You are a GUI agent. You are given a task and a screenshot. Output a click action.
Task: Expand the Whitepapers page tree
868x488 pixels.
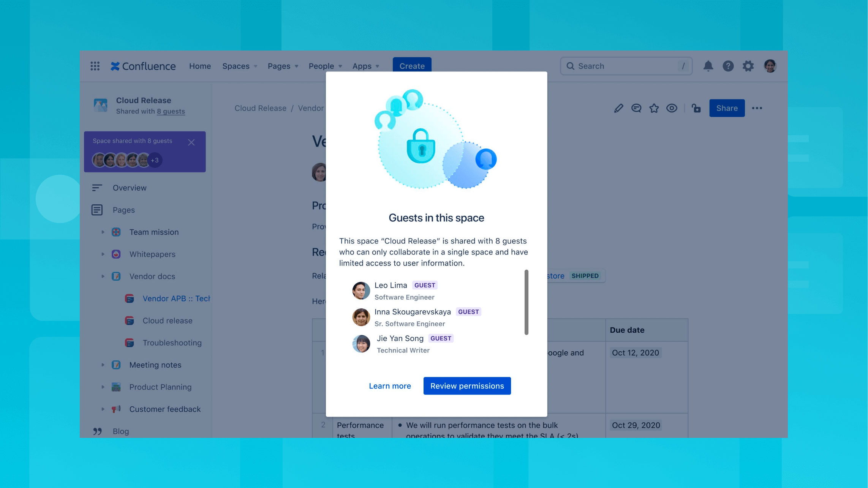tap(103, 254)
